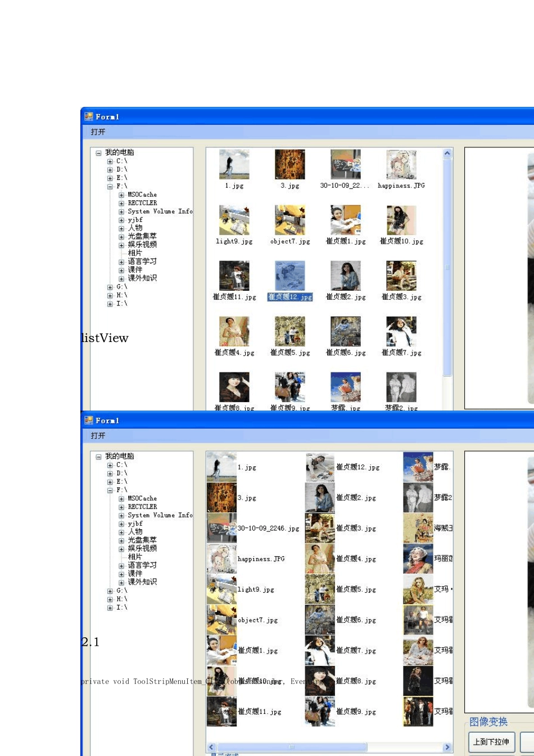Select the yjbf folder in lower window tree

click(x=135, y=524)
